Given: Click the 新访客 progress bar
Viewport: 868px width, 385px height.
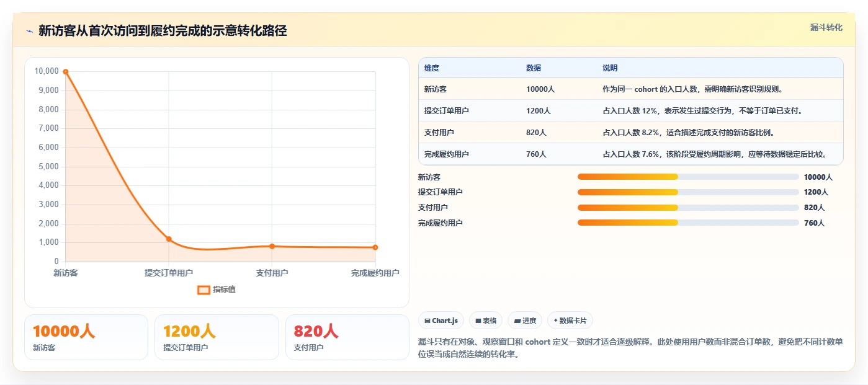Looking at the screenshot, I should pyautogui.click(x=688, y=177).
